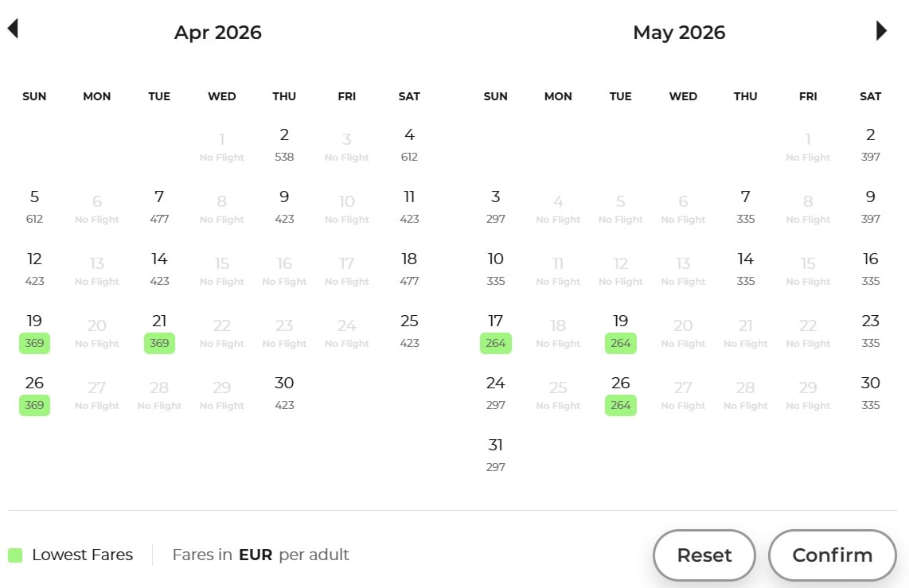This screenshot has width=909, height=588.
Task: Choose April 26 lowest fare date
Action: (34, 393)
